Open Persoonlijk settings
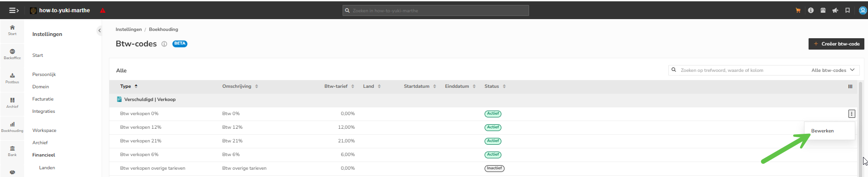Screen dimensions: 868x177 44,75
